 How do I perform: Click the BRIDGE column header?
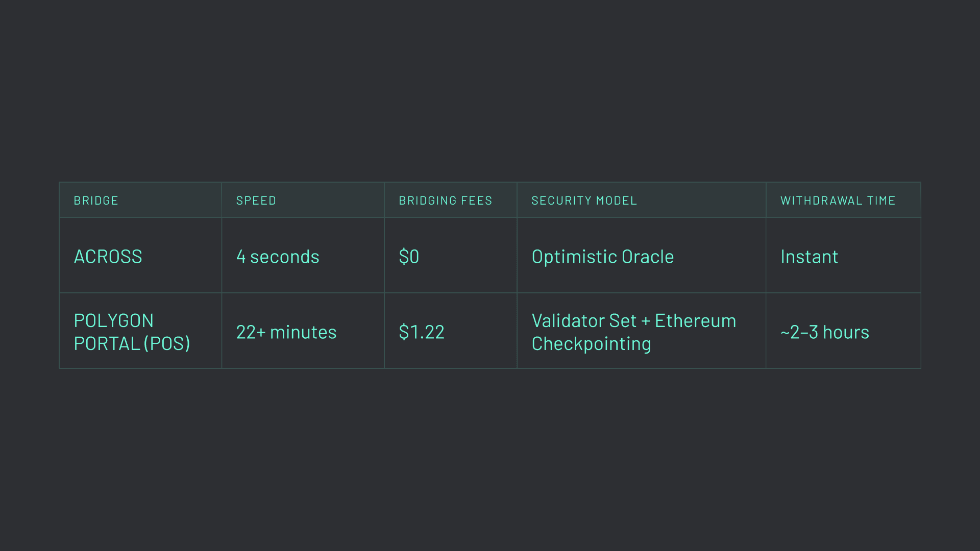pos(96,200)
